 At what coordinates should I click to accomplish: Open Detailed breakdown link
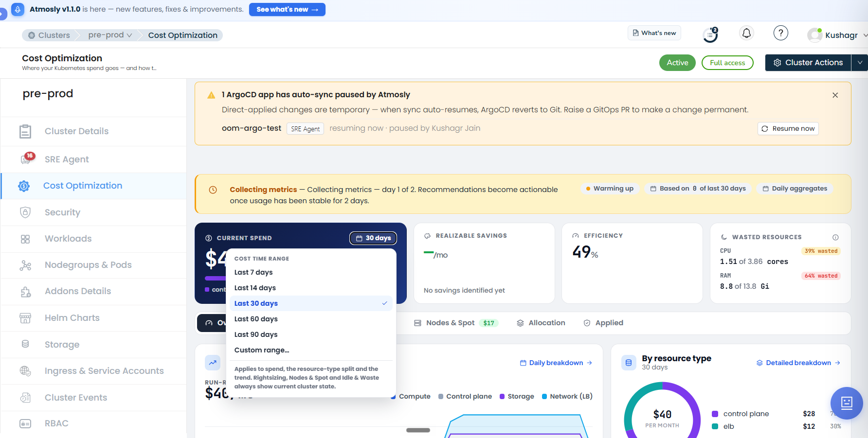(x=798, y=363)
